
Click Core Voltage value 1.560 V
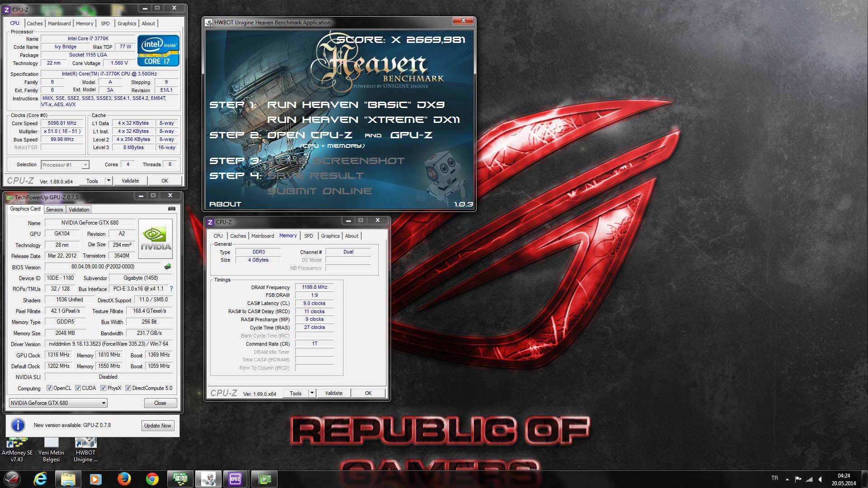[x=119, y=63]
